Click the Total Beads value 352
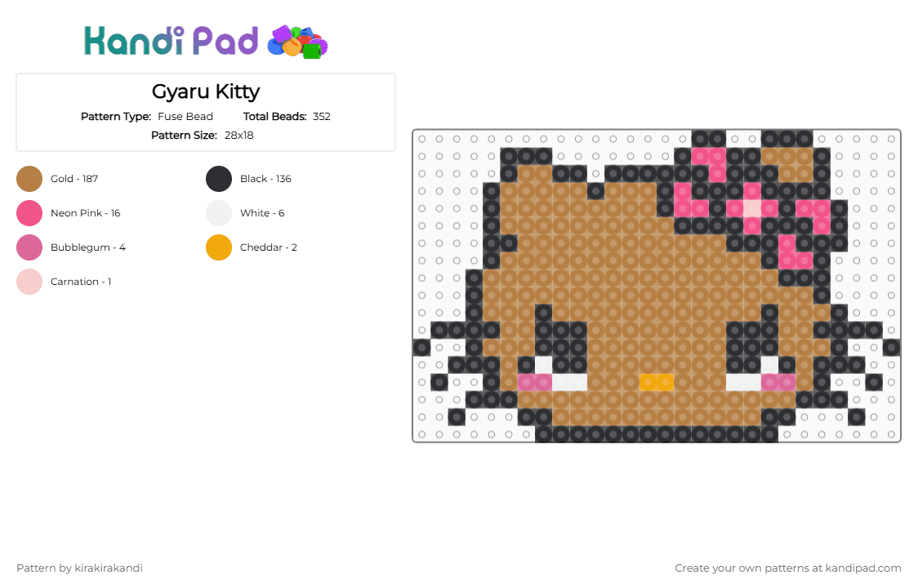The height and width of the screenshot is (588, 918). click(322, 117)
